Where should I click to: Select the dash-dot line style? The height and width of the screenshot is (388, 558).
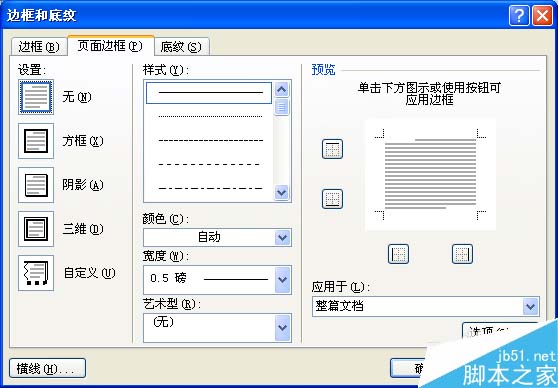tap(210, 188)
